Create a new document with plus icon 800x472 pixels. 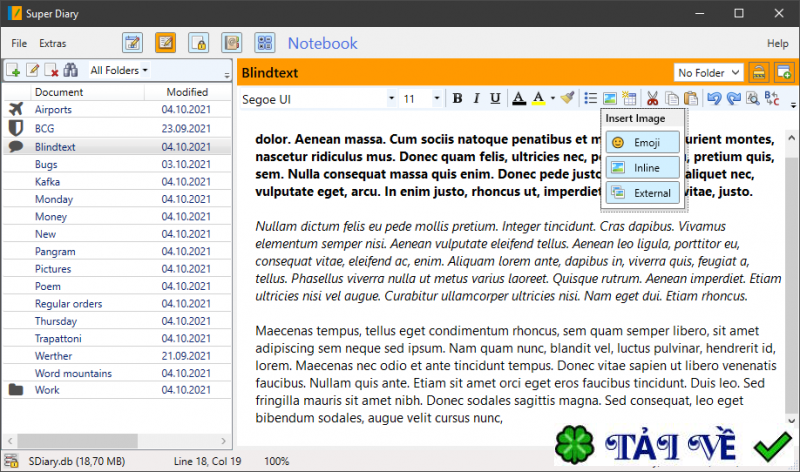coord(13,70)
